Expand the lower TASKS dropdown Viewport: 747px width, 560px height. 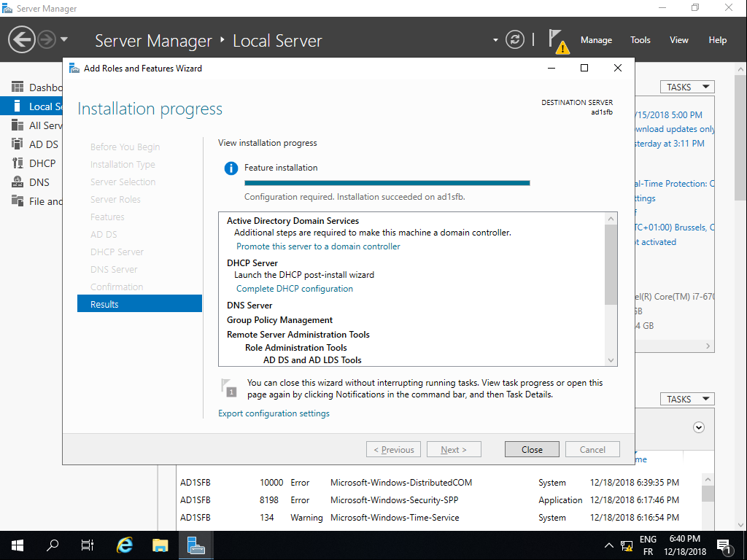pyautogui.click(x=687, y=399)
